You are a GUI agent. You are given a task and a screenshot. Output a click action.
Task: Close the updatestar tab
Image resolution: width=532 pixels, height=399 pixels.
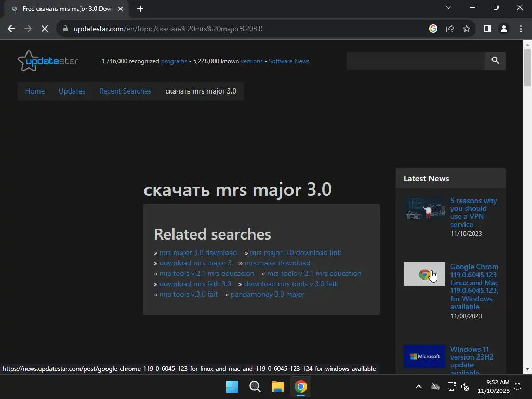pyautogui.click(x=121, y=9)
